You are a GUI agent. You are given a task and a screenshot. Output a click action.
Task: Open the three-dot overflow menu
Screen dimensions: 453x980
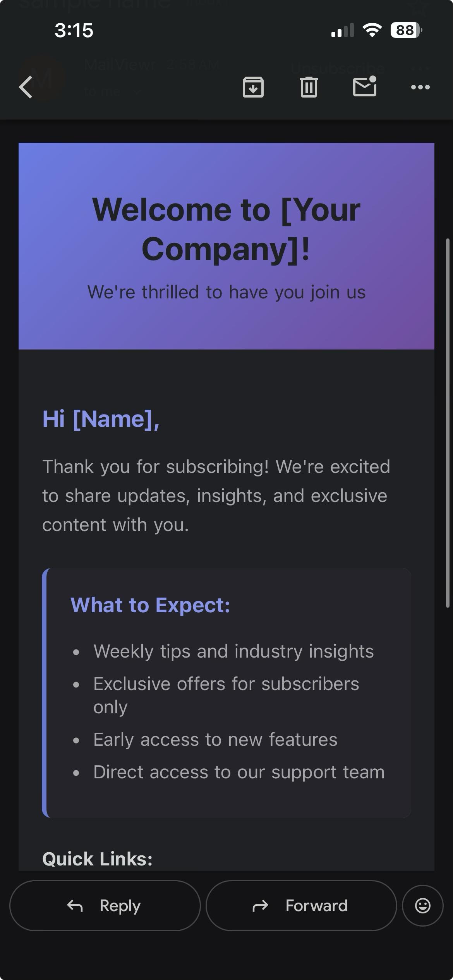[420, 87]
